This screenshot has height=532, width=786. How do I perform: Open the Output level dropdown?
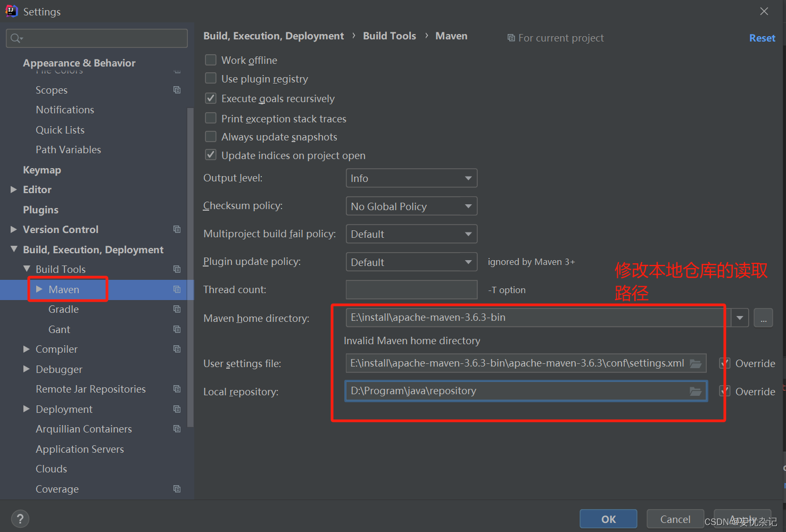point(411,178)
